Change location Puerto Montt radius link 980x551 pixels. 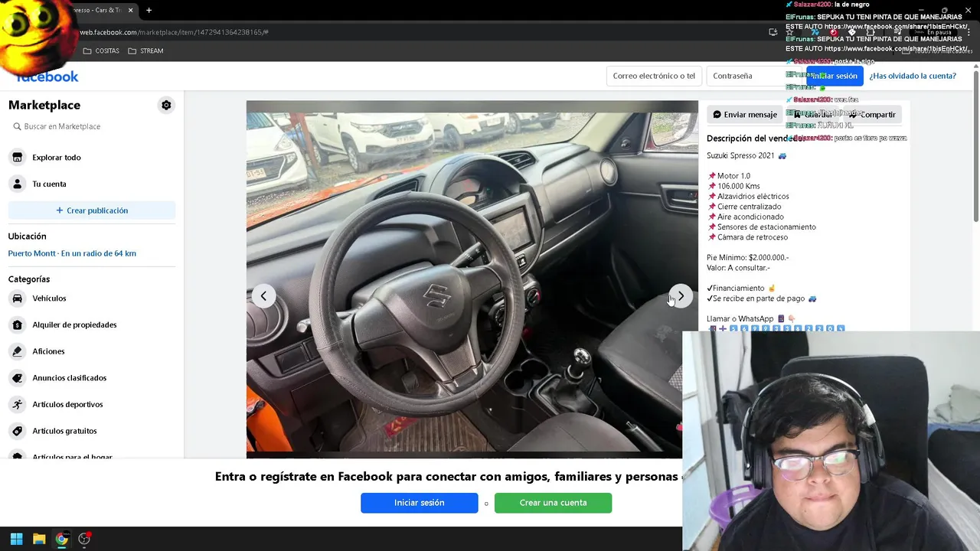coord(72,253)
